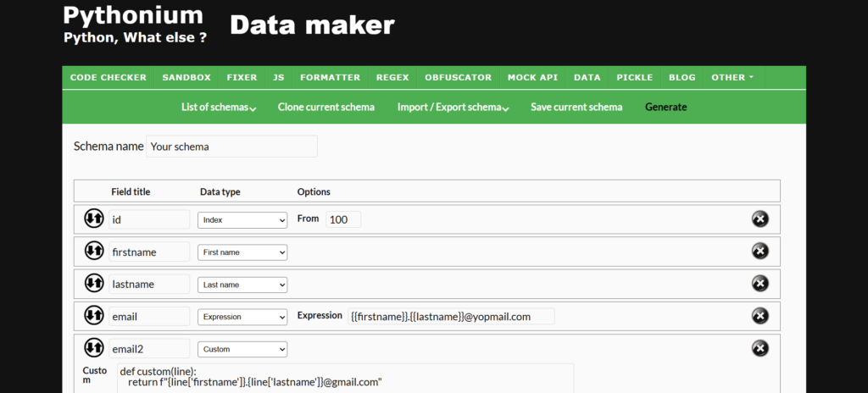Open the FIXER page
Viewport: 868px width, 393px height.
242,77
